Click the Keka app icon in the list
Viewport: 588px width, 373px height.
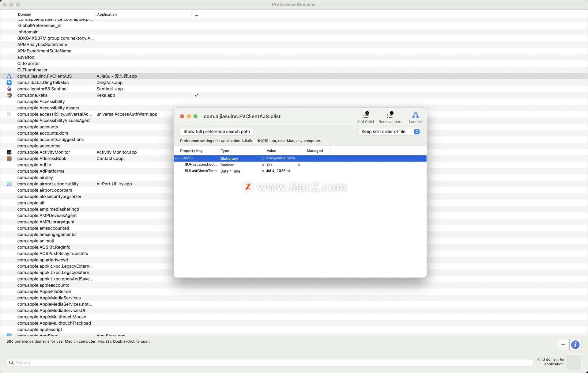9,95
